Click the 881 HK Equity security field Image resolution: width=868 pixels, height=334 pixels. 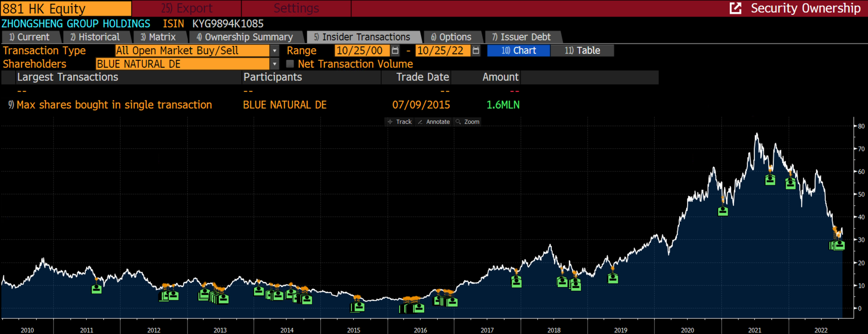pos(66,8)
